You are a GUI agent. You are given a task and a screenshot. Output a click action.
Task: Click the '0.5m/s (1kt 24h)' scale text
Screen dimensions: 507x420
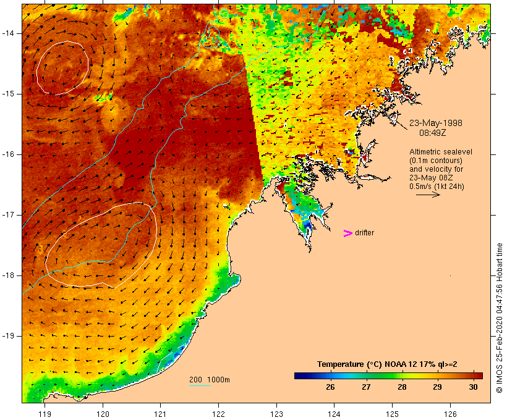pos(437,187)
